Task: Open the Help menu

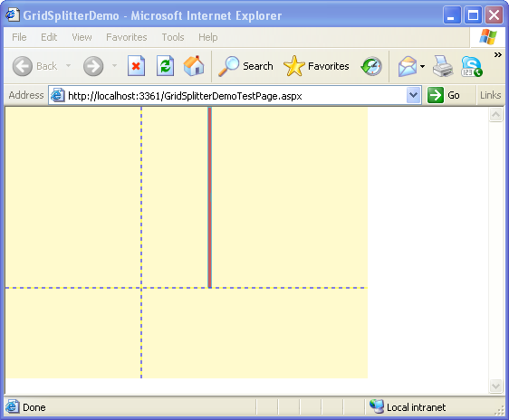Action: tap(208, 37)
